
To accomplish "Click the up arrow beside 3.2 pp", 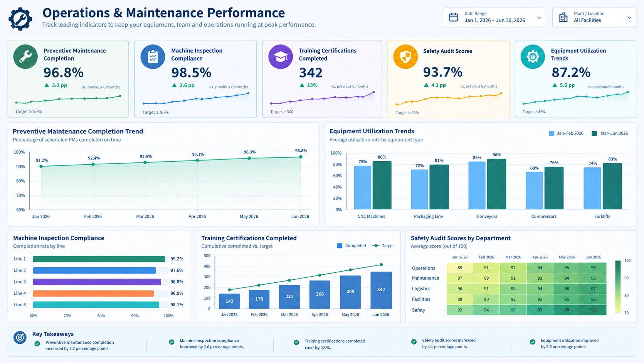I will click(x=47, y=85).
